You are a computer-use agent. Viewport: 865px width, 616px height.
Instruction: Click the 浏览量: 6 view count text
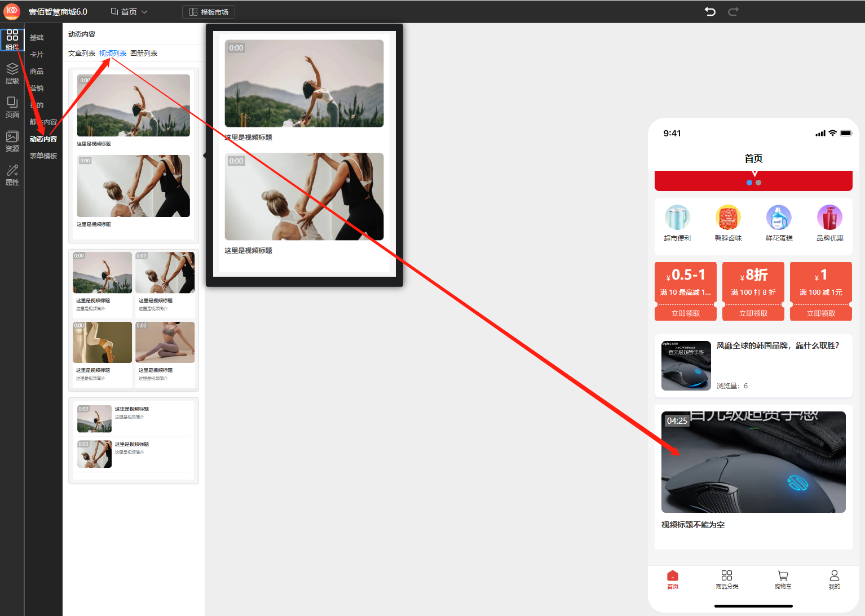732,386
